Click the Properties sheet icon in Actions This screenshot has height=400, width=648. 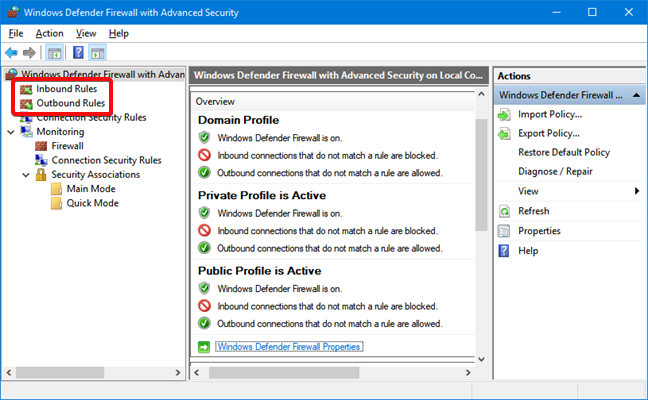504,231
